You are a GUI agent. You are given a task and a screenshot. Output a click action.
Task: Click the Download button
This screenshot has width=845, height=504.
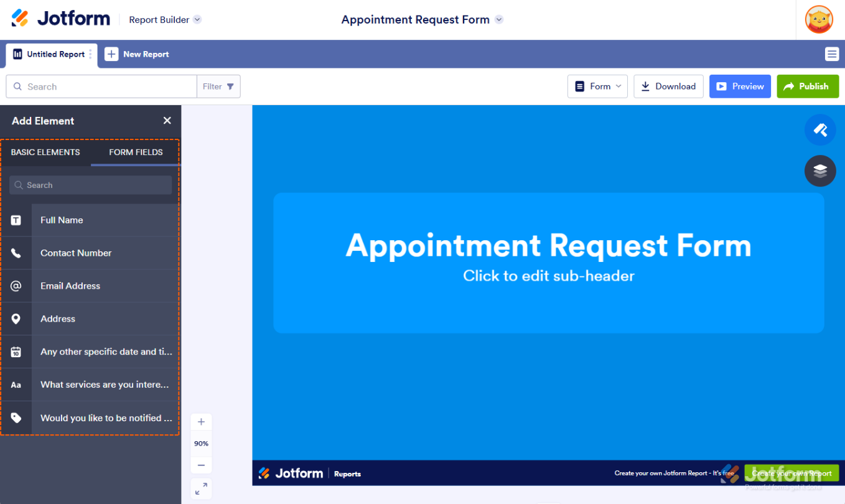pyautogui.click(x=668, y=86)
